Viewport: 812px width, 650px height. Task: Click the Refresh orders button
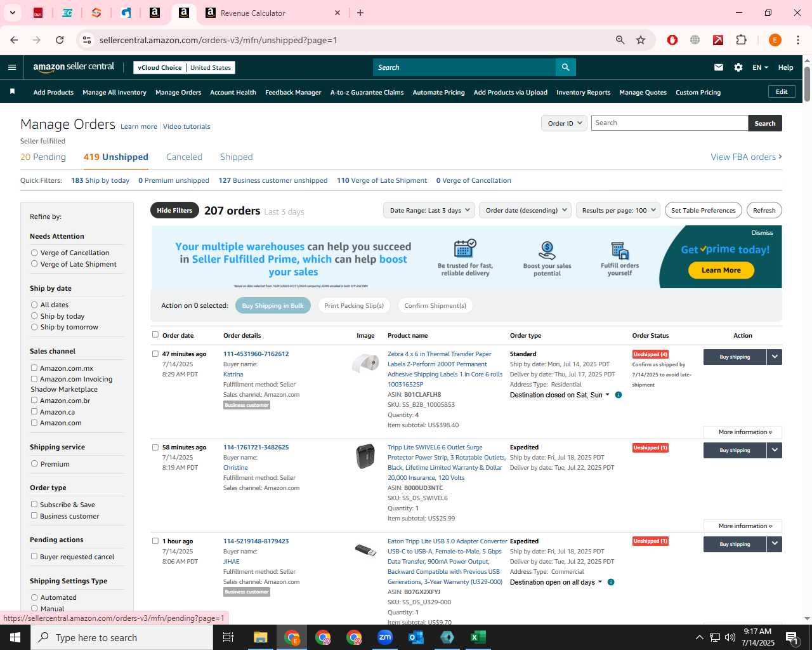(764, 210)
